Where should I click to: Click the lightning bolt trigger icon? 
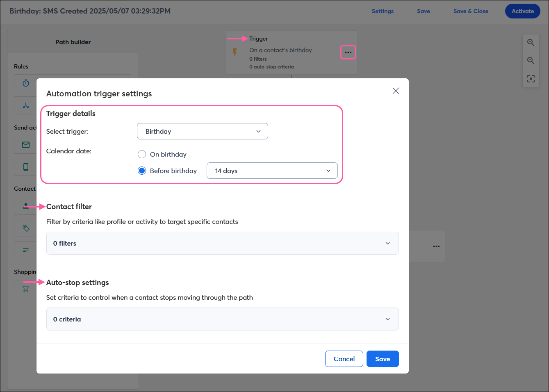[235, 52]
